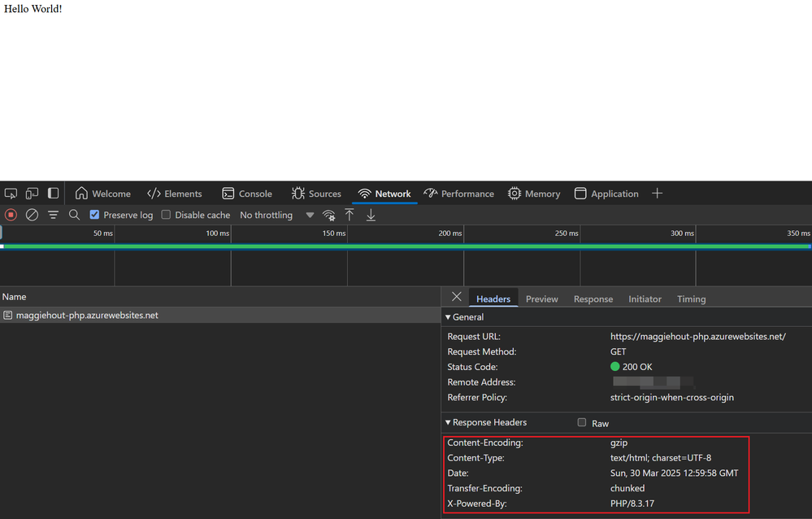Image resolution: width=812 pixels, height=519 pixels.
Task: Open the Elements tab
Action: click(x=175, y=194)
